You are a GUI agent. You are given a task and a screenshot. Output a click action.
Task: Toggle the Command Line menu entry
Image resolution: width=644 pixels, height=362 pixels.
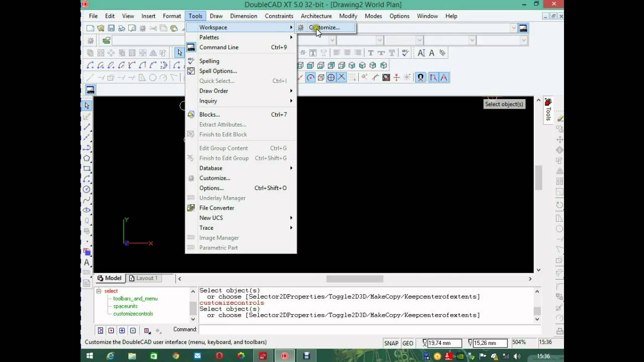241,47
